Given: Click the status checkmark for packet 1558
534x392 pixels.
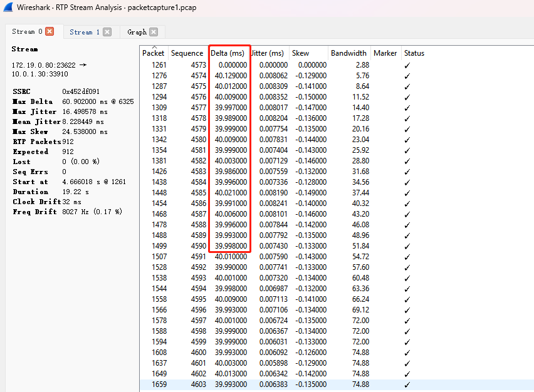Looking at the screenshot, I should point(407,300).
